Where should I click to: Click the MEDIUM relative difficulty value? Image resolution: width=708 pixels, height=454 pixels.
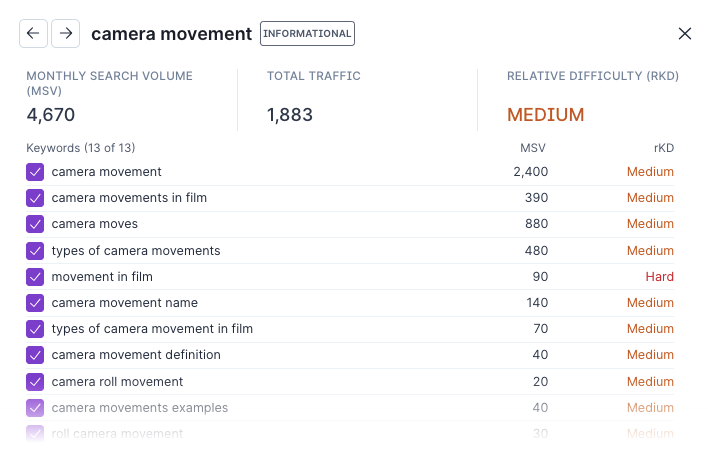click(545, 115)
